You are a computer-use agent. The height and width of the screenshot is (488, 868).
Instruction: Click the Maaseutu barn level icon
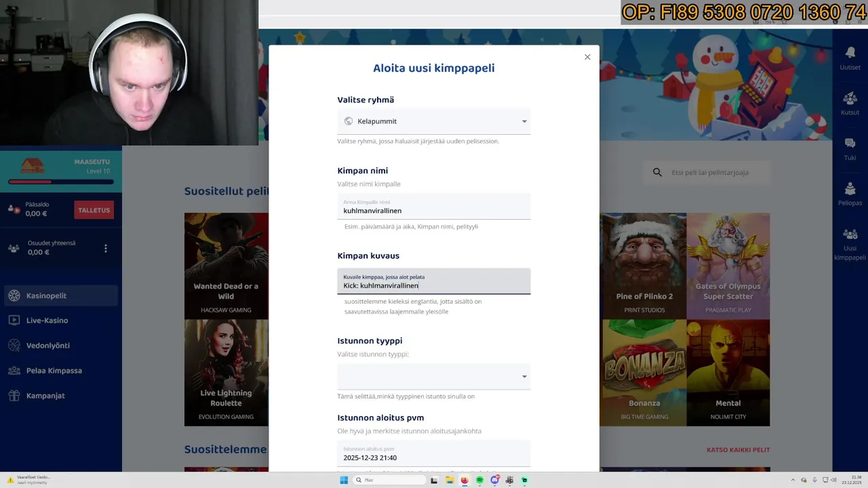[x=32, y=165]
